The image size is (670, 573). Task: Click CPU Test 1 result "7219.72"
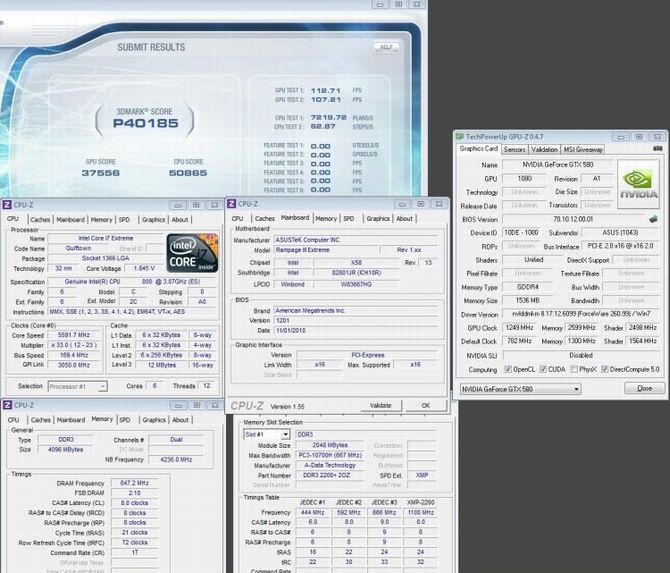(x=329, y=118)
